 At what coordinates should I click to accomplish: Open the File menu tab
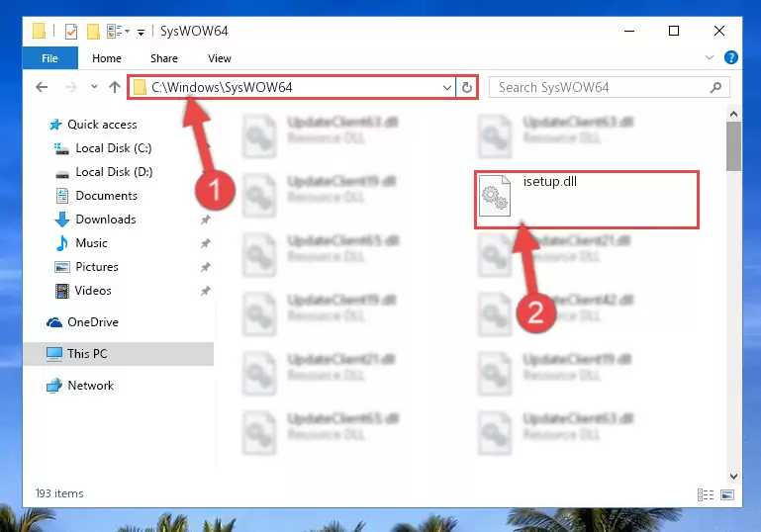pyautogui.click(x=50, y=58)
